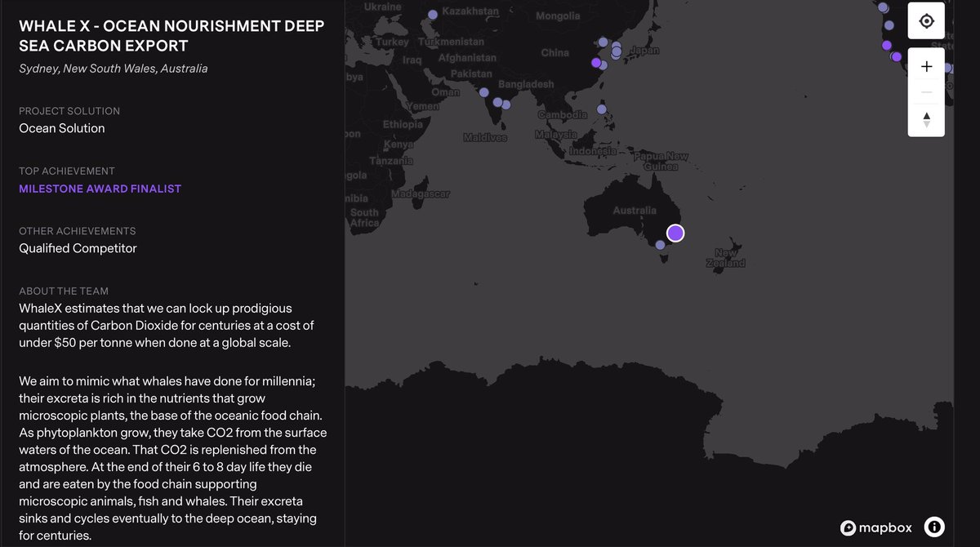The height and width of the screenshot is (547, 980).
Task: Click the zoom out minus button
Action: coord(926,92)
